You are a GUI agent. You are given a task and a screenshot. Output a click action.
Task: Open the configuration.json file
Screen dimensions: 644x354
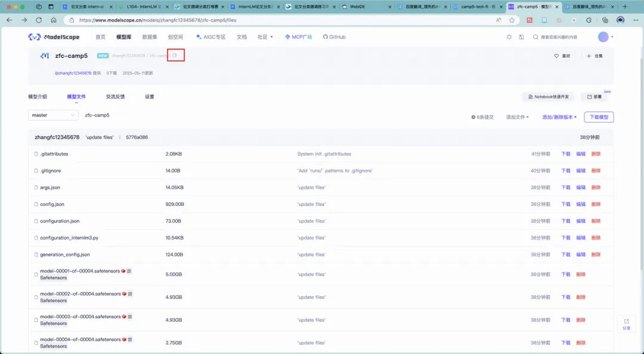pyautogui.click(x=60, y=221)
